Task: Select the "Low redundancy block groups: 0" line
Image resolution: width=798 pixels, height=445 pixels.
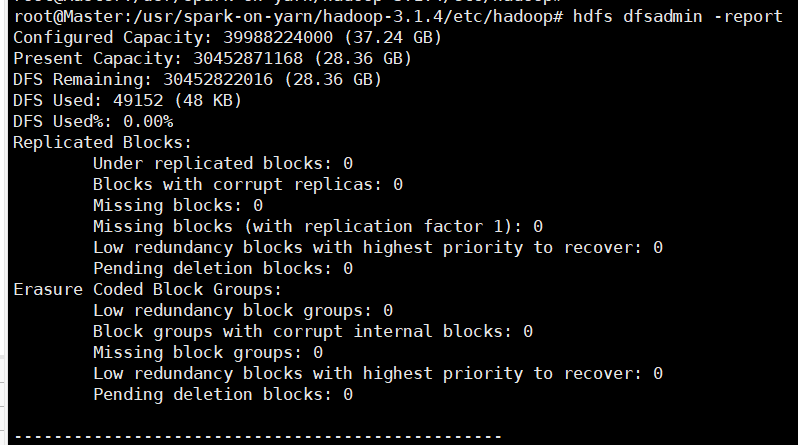Action: [242, 310]
